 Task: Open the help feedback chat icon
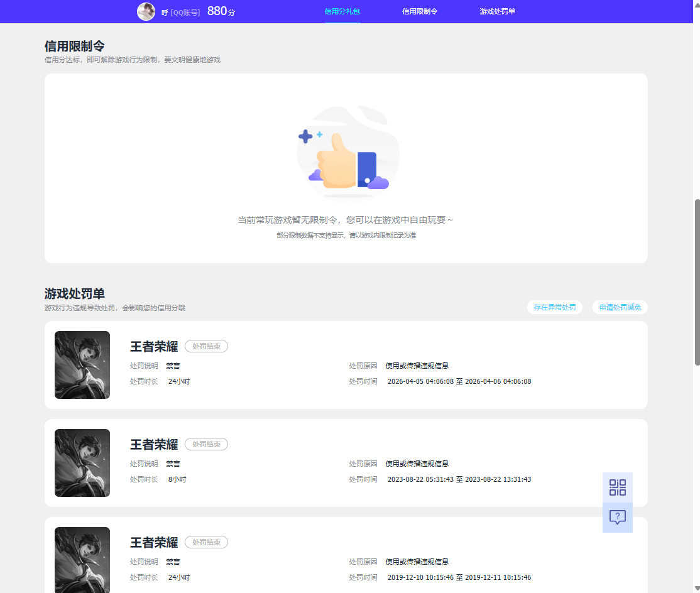(618, 518)
